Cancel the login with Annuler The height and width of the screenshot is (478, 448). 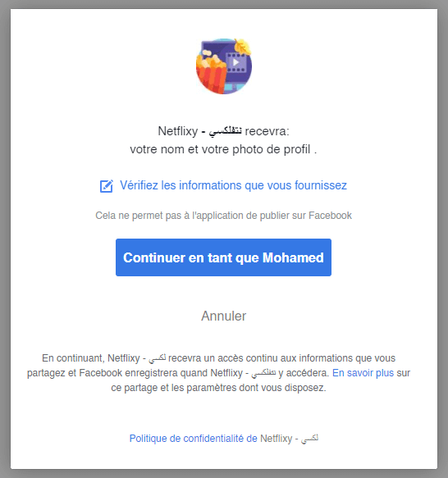(223, 316)
